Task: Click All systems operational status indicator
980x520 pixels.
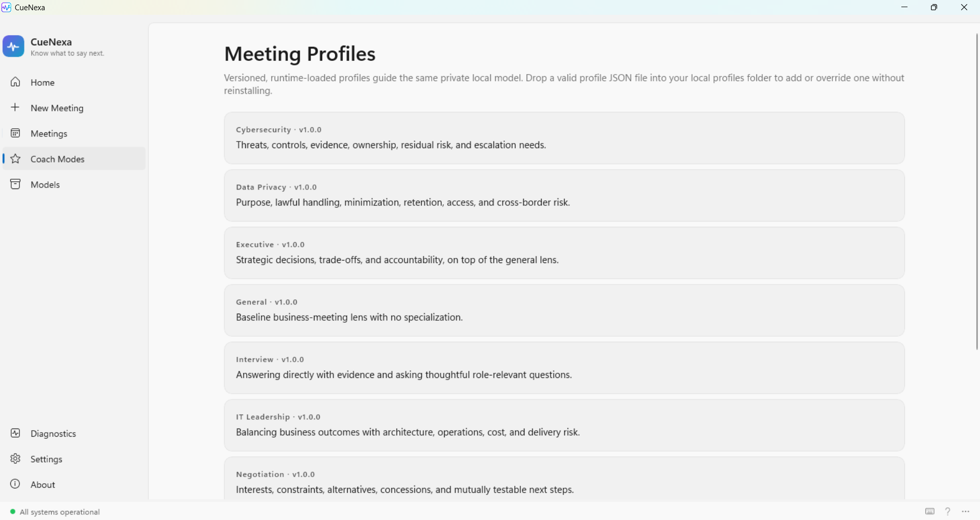Action: click(x=55, y=512)
